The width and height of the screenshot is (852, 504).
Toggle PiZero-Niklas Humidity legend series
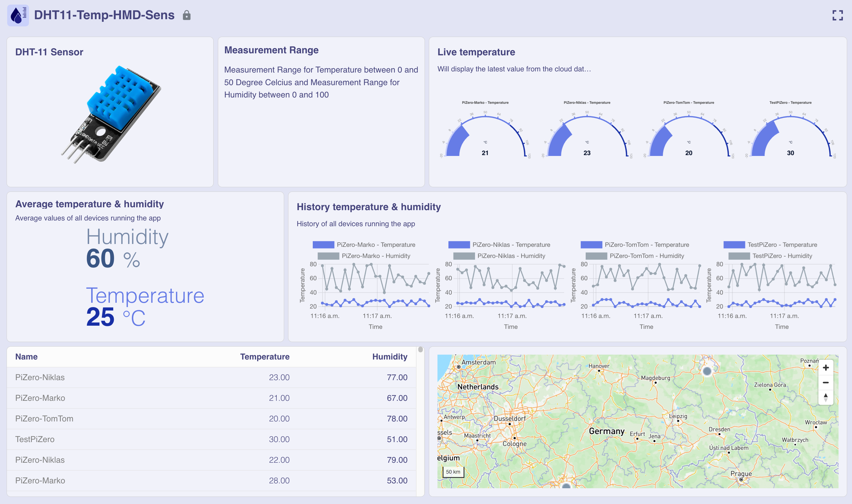[x=464, y=256]
